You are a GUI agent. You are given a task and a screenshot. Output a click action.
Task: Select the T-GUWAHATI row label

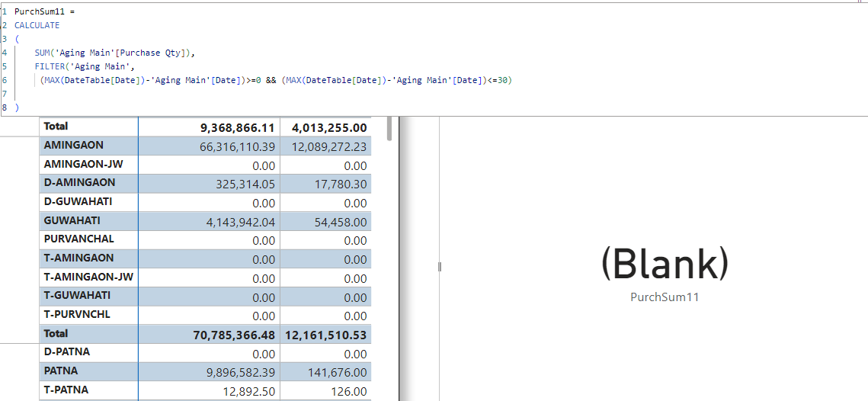point(77,295)
